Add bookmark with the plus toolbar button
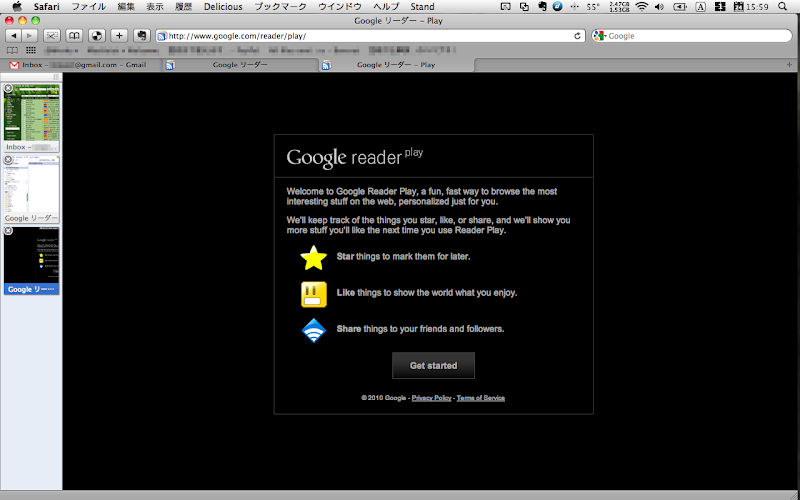This screenshot has height=500, width=800. click(x=119, y=36)
